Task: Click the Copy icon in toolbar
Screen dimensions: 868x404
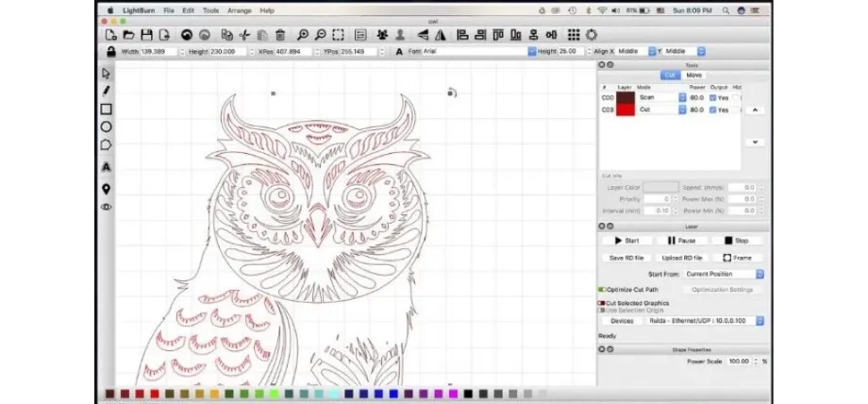Action: [226, 35]
